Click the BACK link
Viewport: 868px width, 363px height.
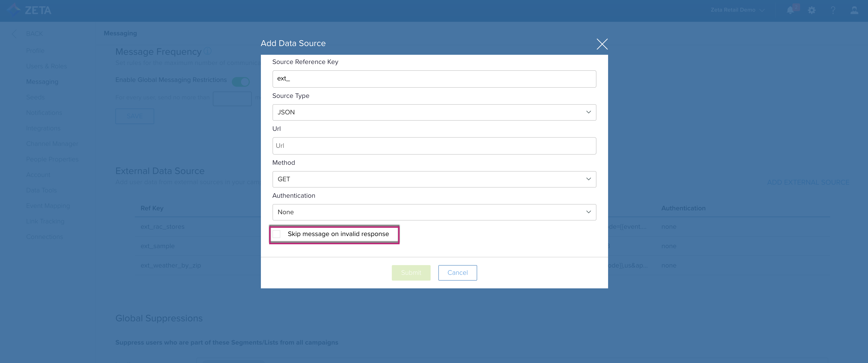(34, 34)
